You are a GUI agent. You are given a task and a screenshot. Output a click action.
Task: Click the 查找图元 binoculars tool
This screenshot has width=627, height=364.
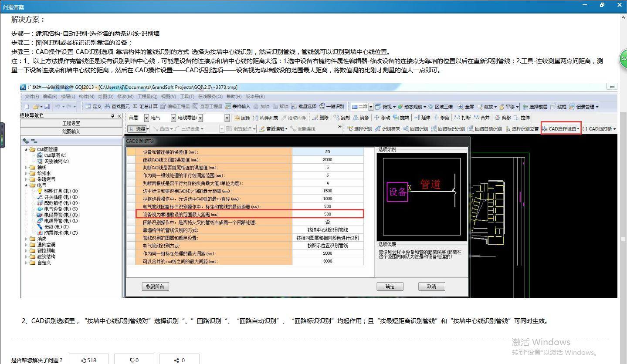pyautogui.click(x=117, y=107)
